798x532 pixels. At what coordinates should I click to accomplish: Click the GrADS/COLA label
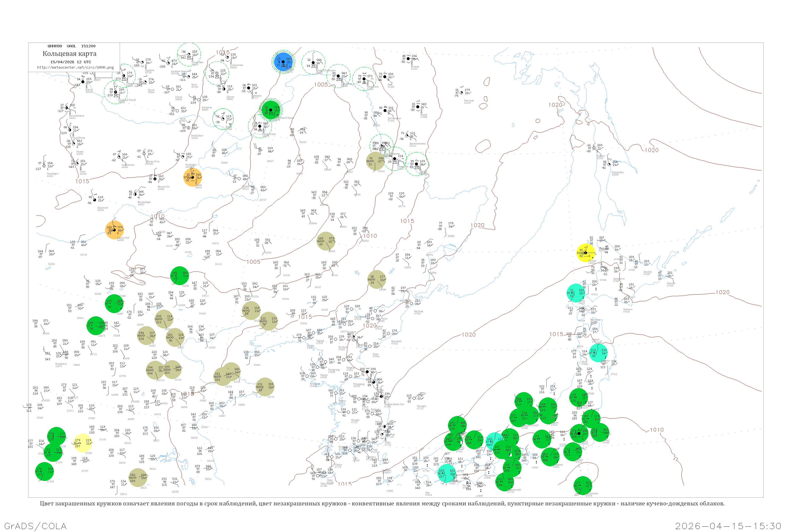point(35,526)
